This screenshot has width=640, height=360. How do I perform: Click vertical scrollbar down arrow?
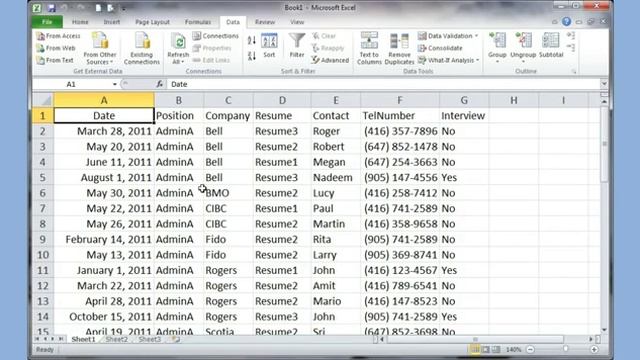(x=604, y=330)
